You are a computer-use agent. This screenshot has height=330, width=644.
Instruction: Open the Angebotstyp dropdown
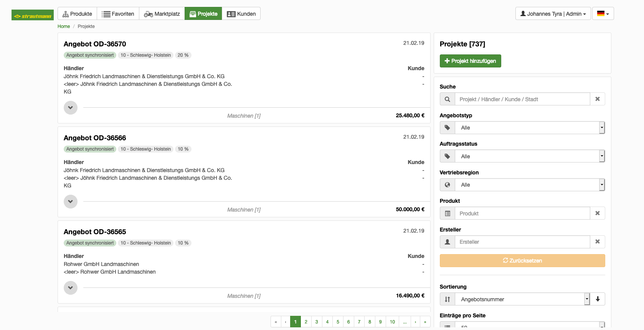[530, 128]
